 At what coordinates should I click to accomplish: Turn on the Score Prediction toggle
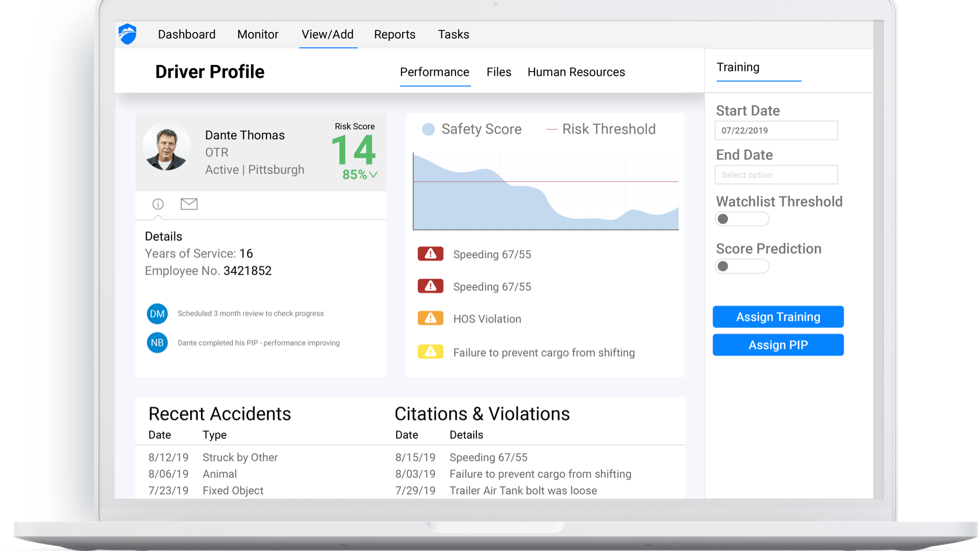coord(741,266)
